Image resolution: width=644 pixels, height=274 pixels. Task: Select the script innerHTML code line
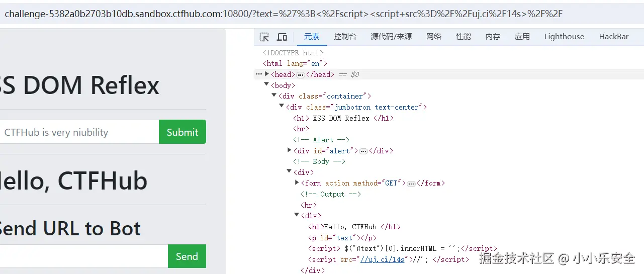pos(403,248)
